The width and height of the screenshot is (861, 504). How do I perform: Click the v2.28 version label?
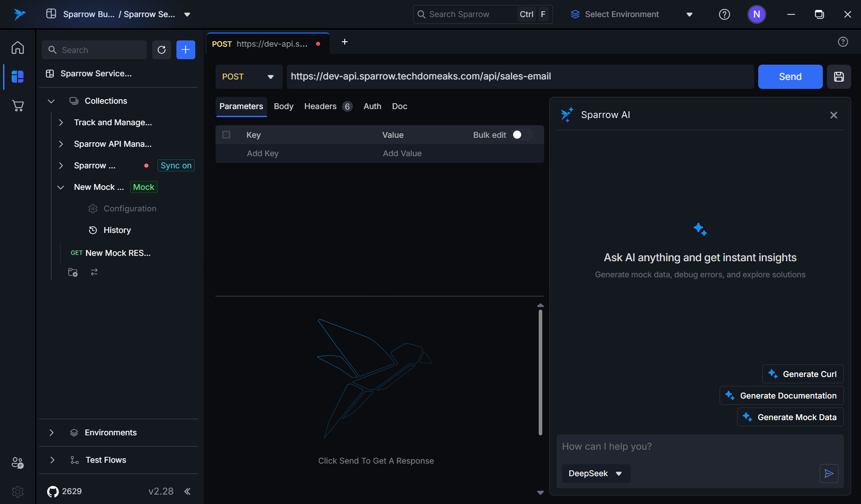161,491
